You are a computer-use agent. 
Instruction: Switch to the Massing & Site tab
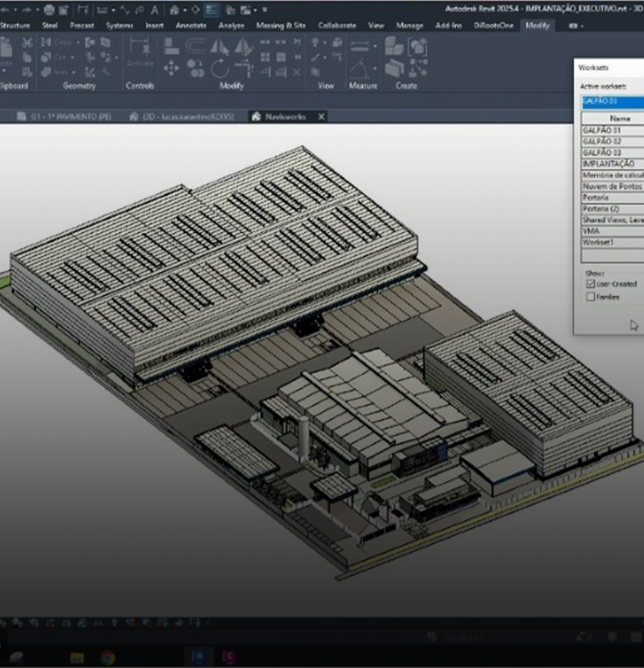tap(281, 26)
